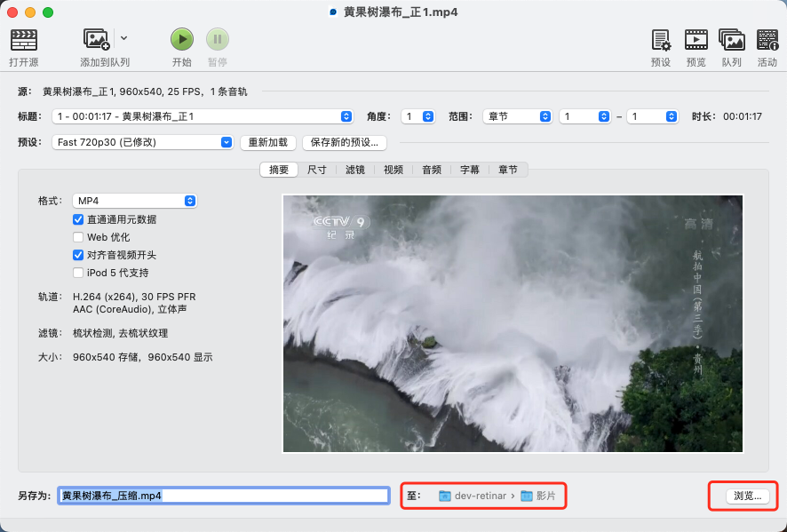Enable Web 优化 option

pyautogui.click(x=78, y=237)
